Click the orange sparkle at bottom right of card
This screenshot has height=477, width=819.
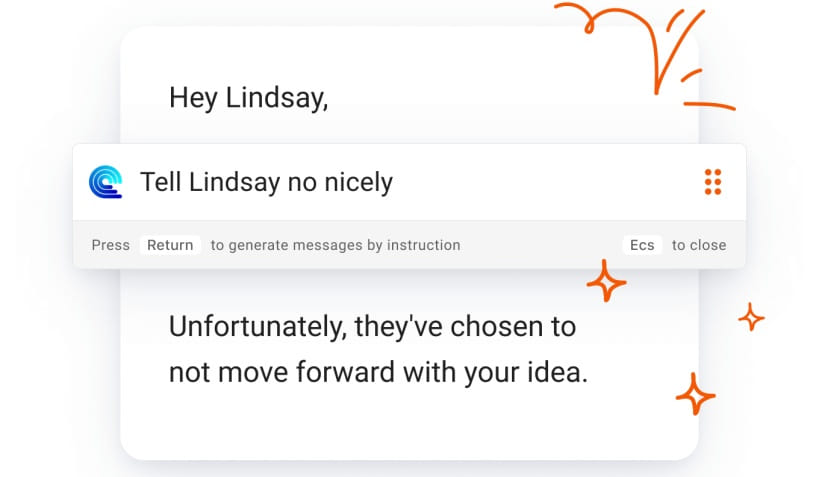(x=695, y=393)
